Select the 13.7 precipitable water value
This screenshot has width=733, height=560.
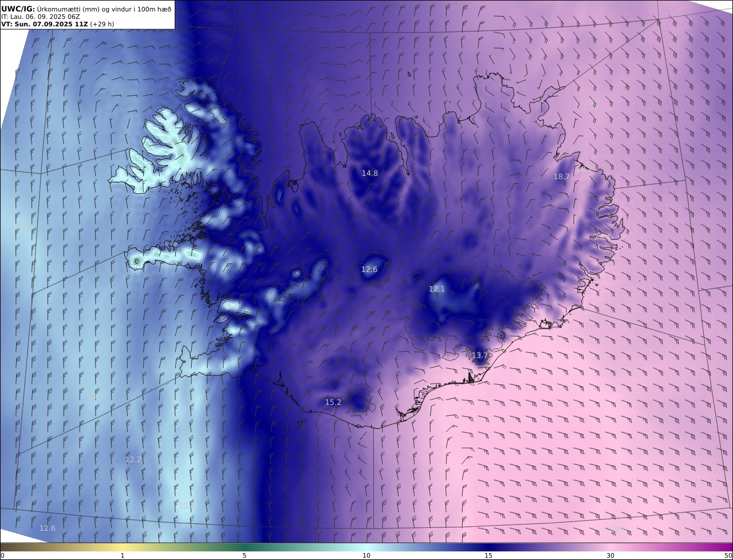(x=479, y=356)
